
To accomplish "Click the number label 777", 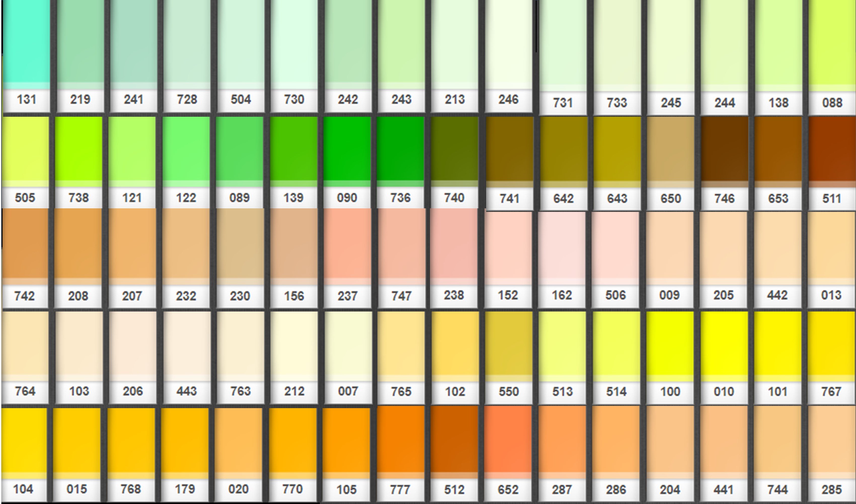I will (400, 489).
